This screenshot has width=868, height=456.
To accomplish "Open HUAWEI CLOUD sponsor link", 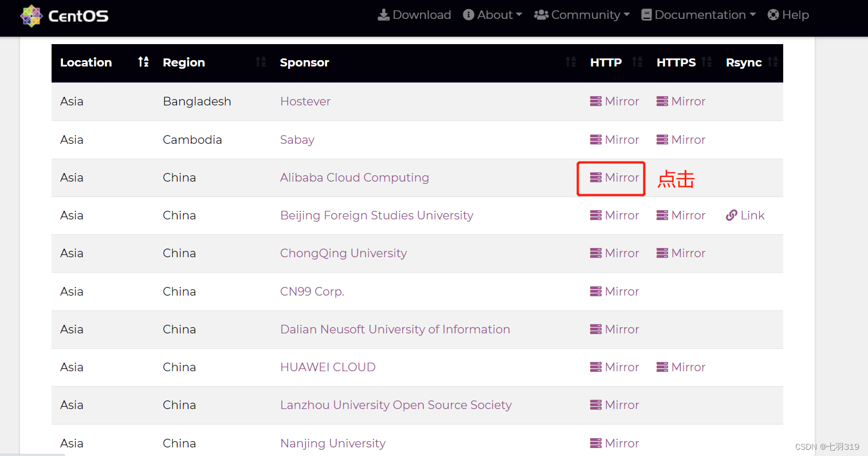I will (x=328, y=367).
